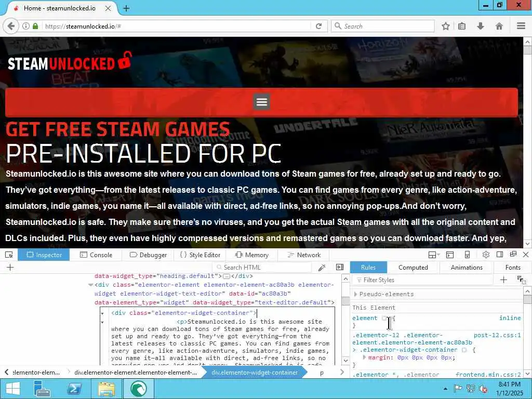532x399 pixels.
Task: Click the inline source label
Action: click(510, 318)
